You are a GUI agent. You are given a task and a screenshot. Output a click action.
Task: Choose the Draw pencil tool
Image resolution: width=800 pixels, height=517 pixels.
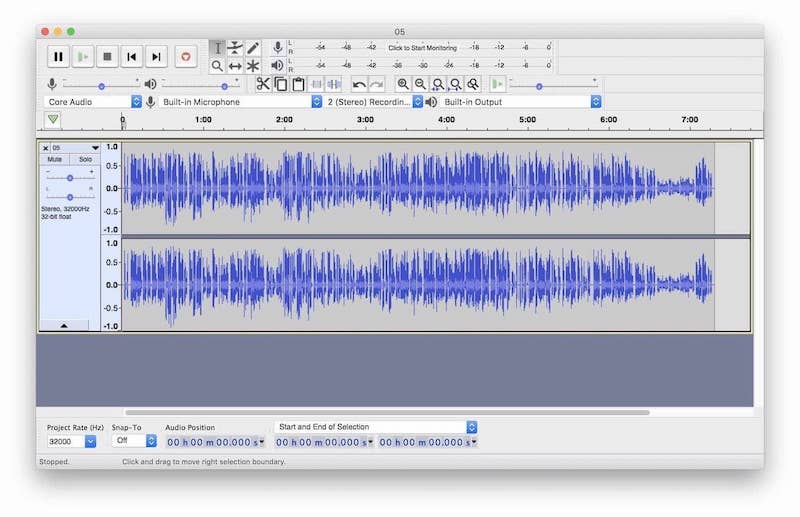253,48
